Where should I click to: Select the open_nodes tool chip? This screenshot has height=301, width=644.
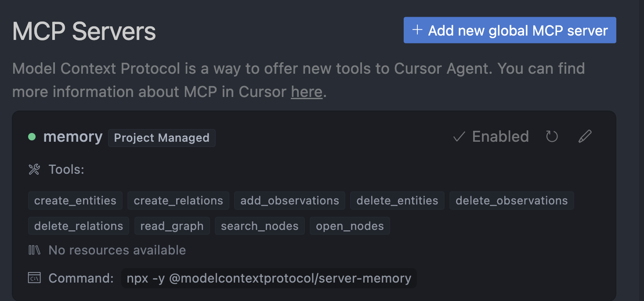click(x=350, y=226)
